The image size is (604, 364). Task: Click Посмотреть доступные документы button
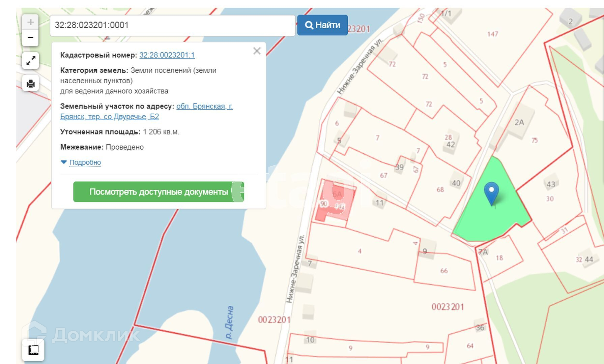click(x=159, y=192)
